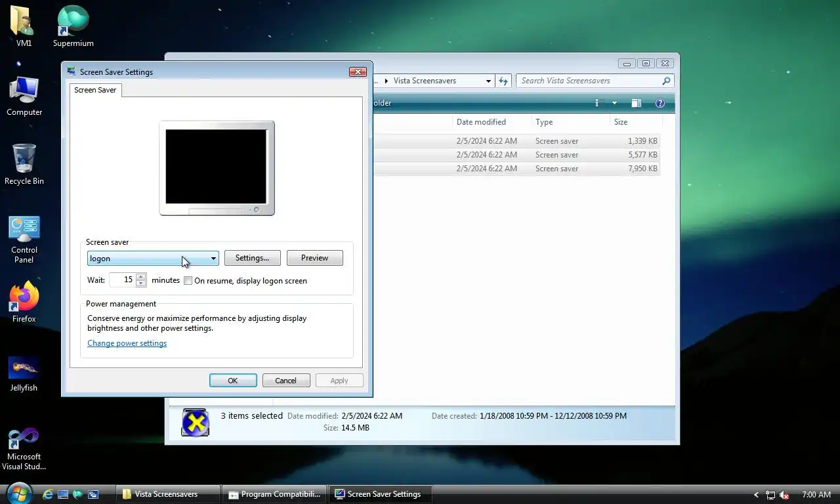The width and height of the screenshot is (840, 504).
Task: Select the Screen Saver tab
Action: coord(95,90)
